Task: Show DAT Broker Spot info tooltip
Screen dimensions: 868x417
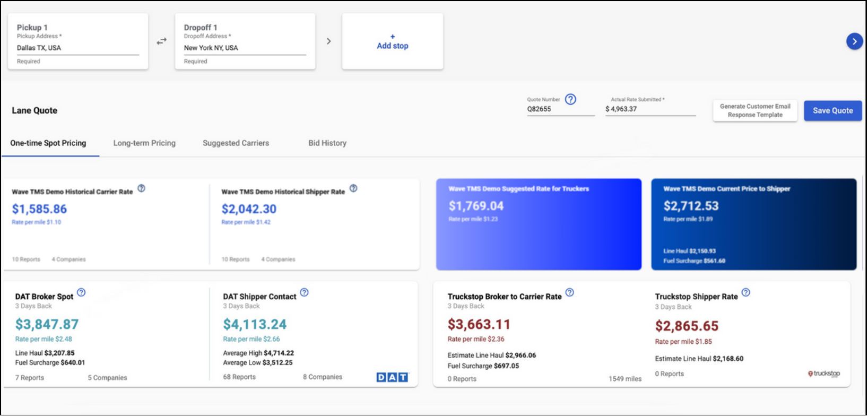Action: tap(81, 292)
